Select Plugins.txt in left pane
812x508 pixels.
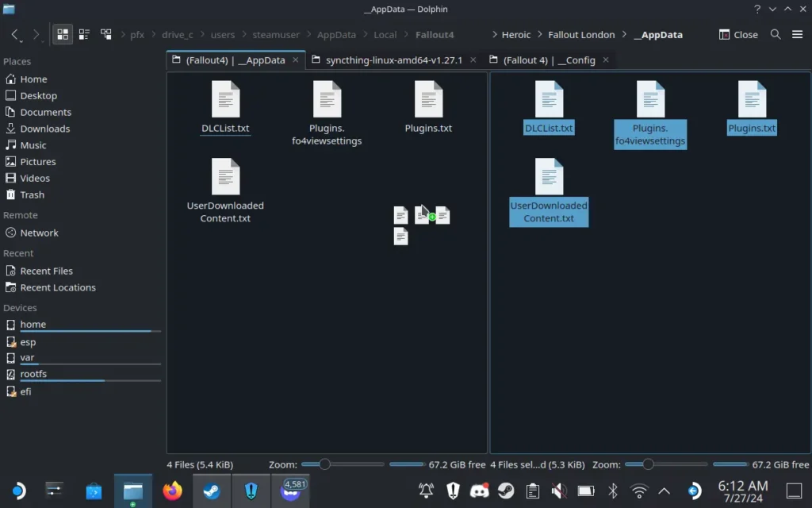pos(428,108)
